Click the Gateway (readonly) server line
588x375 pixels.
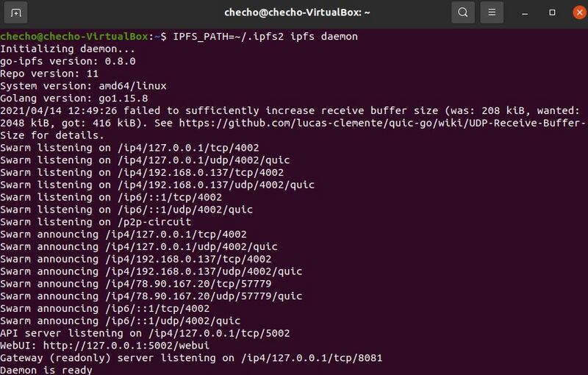click(x=191, y=358)
